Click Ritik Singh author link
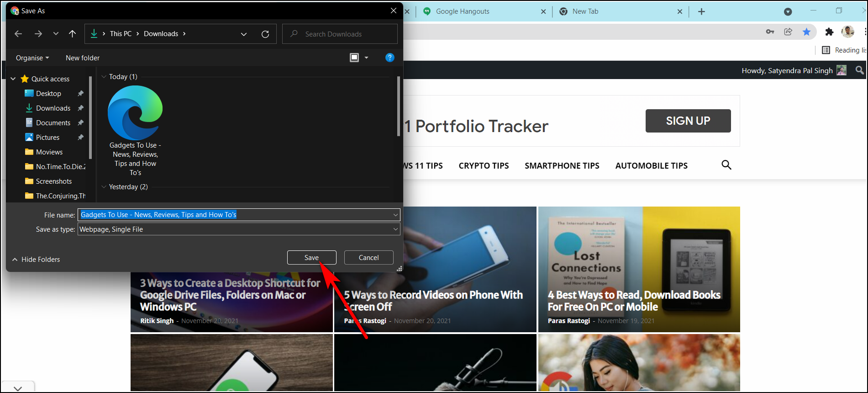This screenshot has width=868, height=393. tap(157, 321)
